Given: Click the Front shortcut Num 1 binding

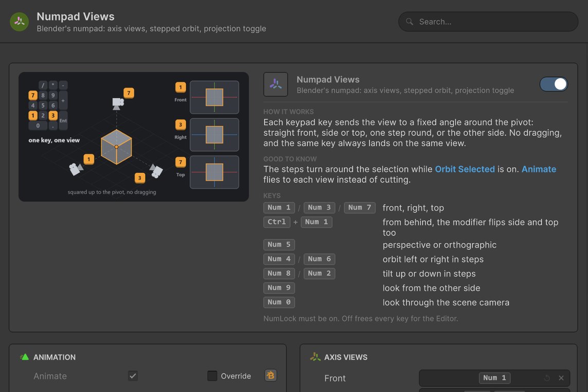Looking at the screenshot, I should (x=494, y=378).
